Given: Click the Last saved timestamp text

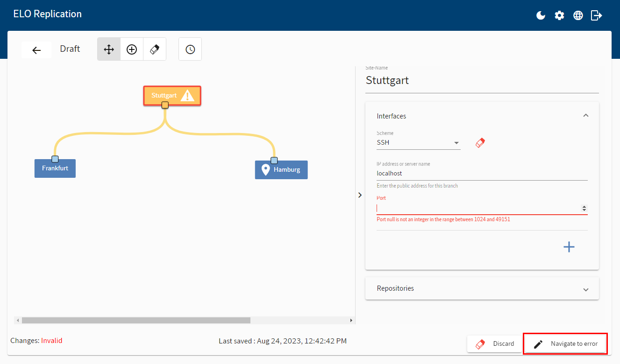Looking at the screenshot, I should 283,341.
